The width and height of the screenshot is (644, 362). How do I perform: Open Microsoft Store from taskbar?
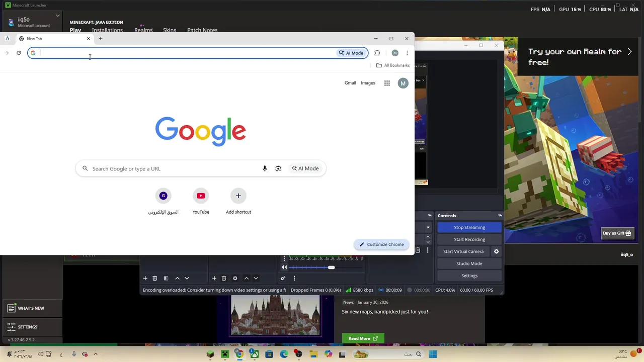269,354
